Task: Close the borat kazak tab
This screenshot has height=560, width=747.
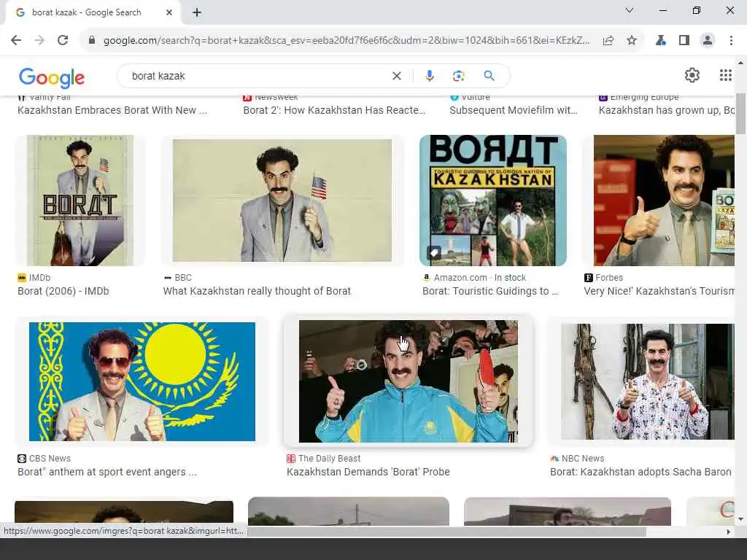Action: click(169, 12)
